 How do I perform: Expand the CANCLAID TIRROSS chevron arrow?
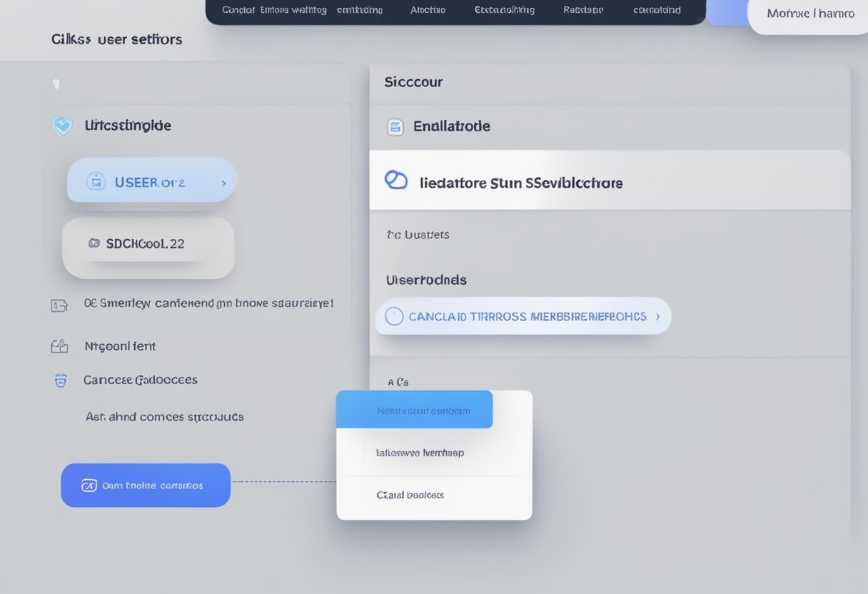click(x=657, y=316)
